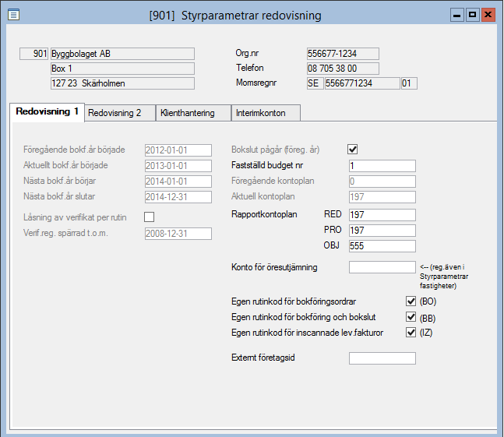
Task: Focus the Externt företagsid field
Action: pyautogui.click(x=382, y=358)
